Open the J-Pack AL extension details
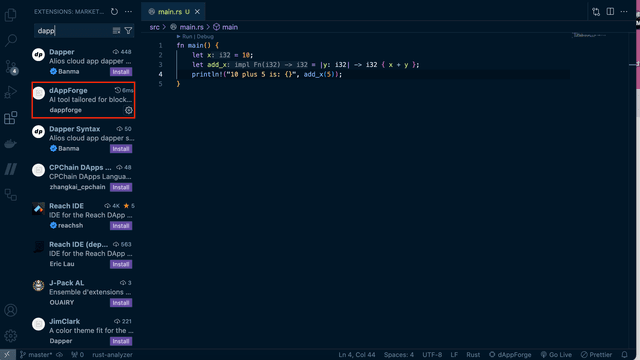 (x=83, y=293)
